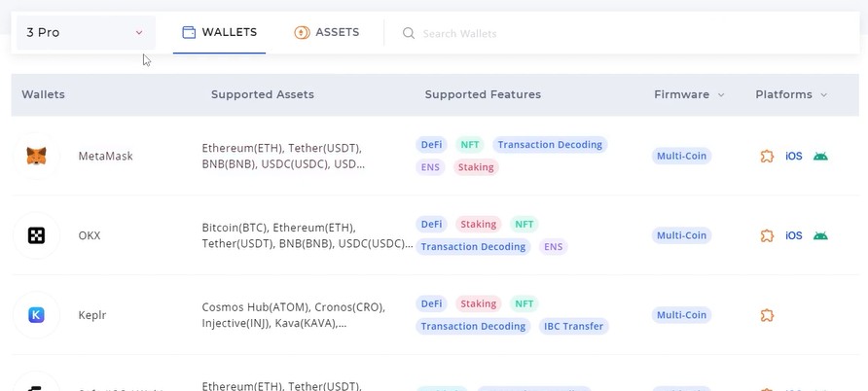This screenshot has width=868, height=391.
Task: Click OKX's browser extension icon
Action: pyautogui.click(x=767, y=235)
